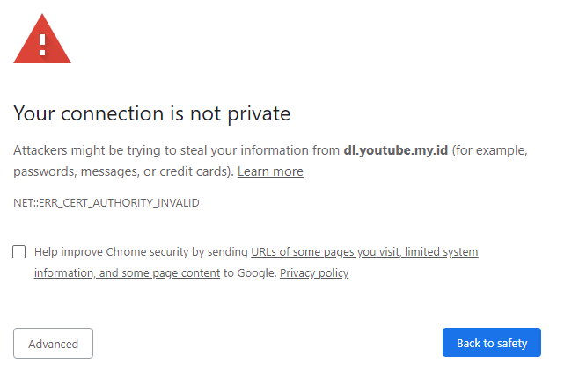Open the Learn more link
The width and height of the screenshot is (579, 392).
click(270, 171)
